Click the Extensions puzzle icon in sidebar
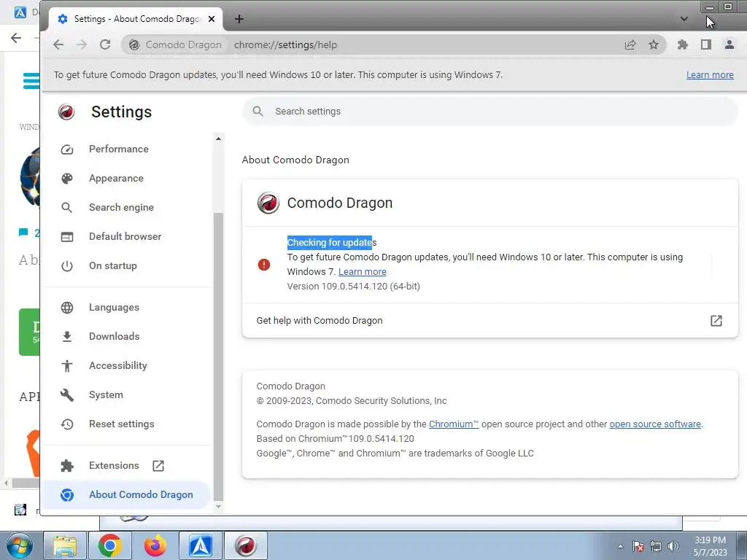Screen dimensions: 747x560 pyautogui.click(x=67, y=466)
